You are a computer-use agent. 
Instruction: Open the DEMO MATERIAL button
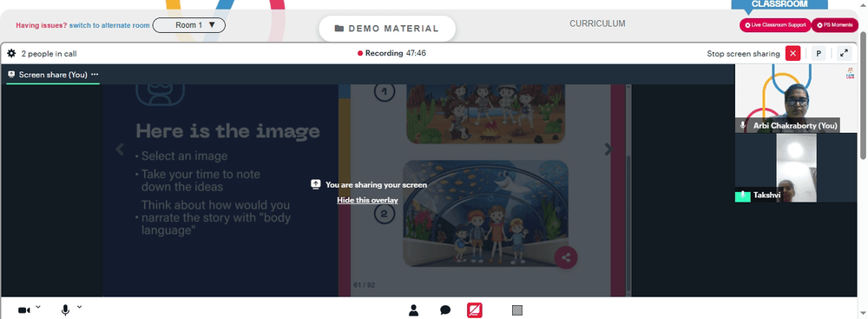[x=387, y=29]
